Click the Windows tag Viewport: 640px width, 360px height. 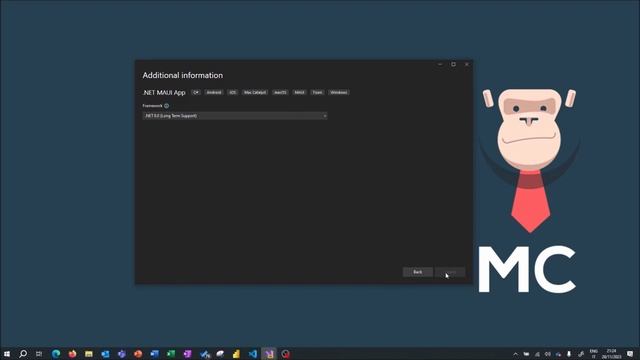338,93
